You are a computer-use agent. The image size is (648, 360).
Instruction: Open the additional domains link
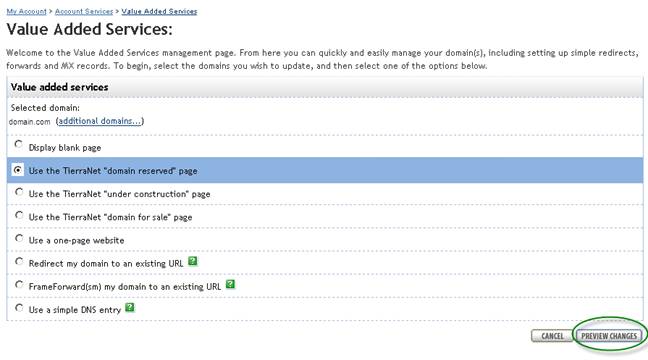coord(100,121)
